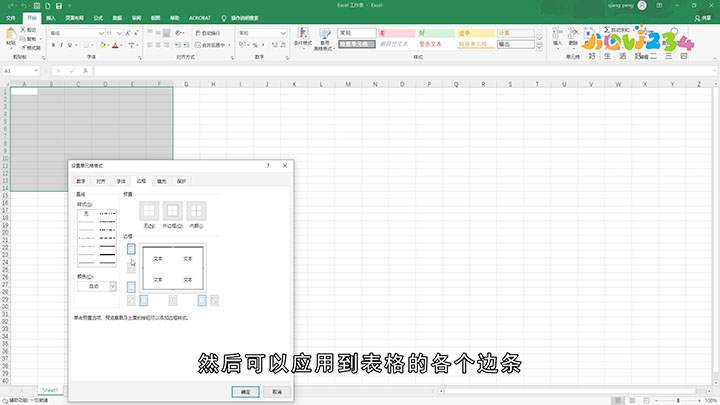Screen dimensions: 720x405
Task: Toggle the diagonal up border button
Action: coord(131,301)
